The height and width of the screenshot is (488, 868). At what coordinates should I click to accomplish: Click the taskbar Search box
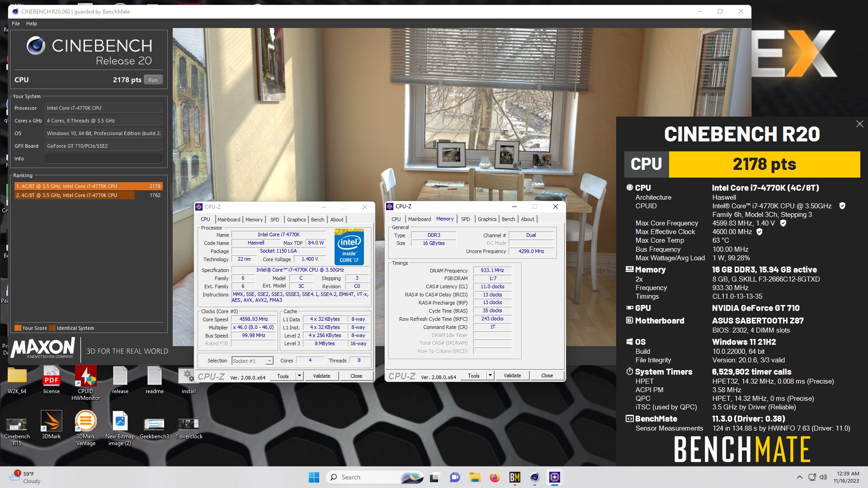click(375, 477)
